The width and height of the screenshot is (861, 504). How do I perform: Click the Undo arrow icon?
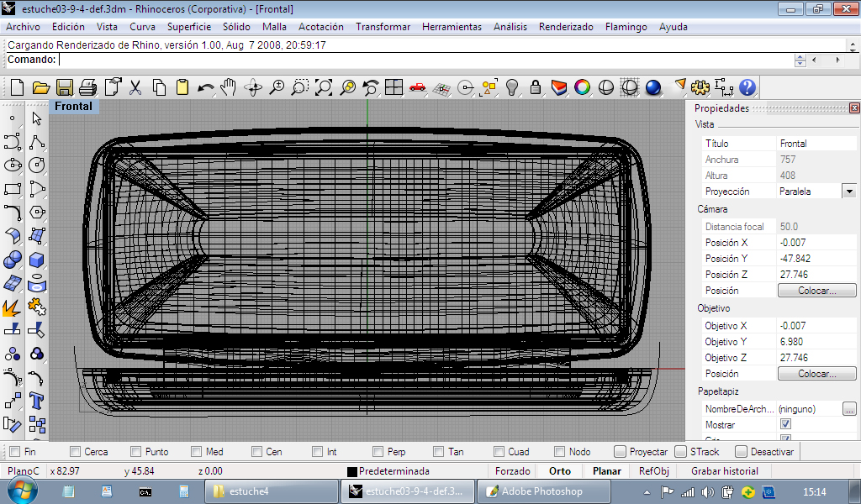tap(205, 87)
